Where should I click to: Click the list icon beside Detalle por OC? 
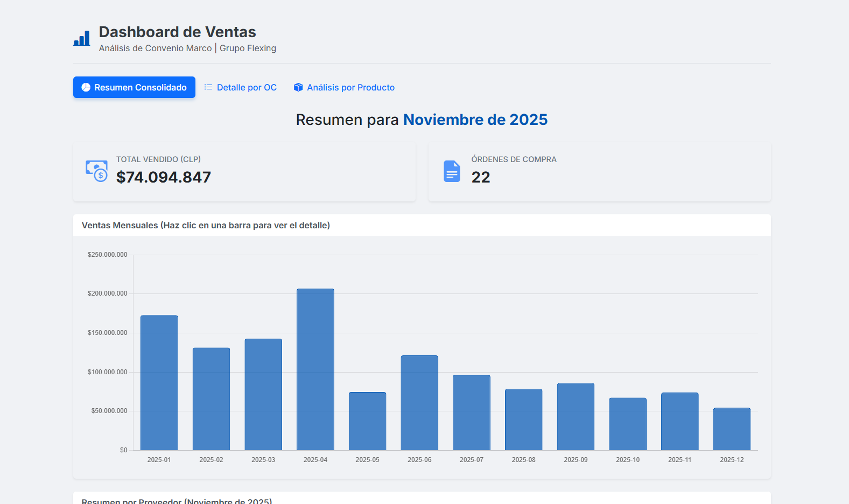(x=208, y=87)
